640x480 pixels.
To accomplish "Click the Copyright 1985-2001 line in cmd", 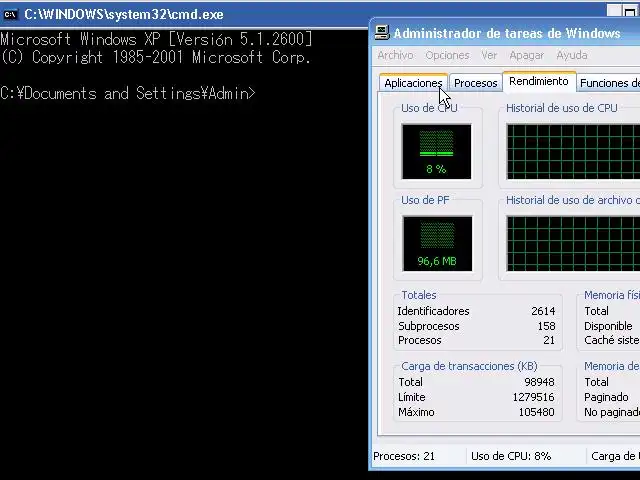I will (156, 57).
